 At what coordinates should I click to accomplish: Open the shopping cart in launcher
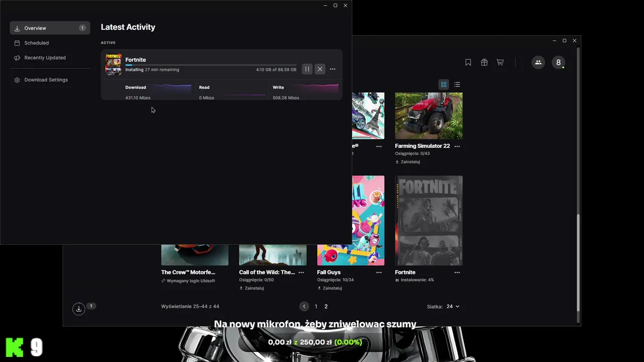coord(500,62)
